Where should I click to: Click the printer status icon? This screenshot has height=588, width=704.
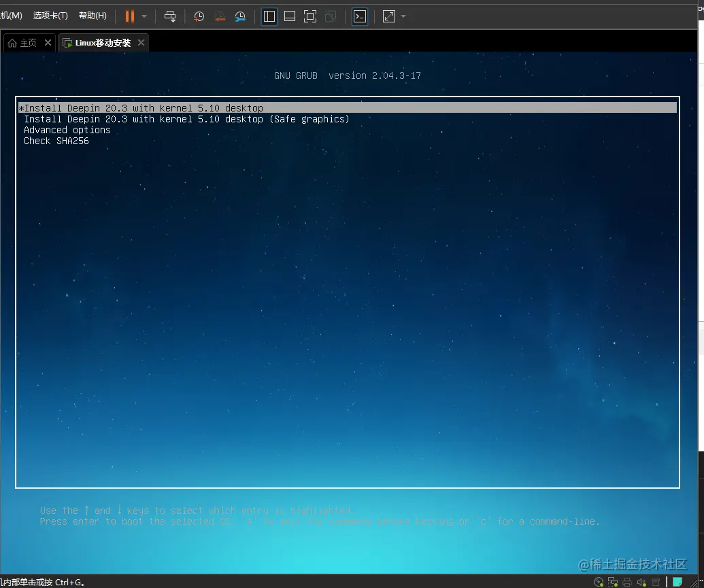tap(627, 582)
